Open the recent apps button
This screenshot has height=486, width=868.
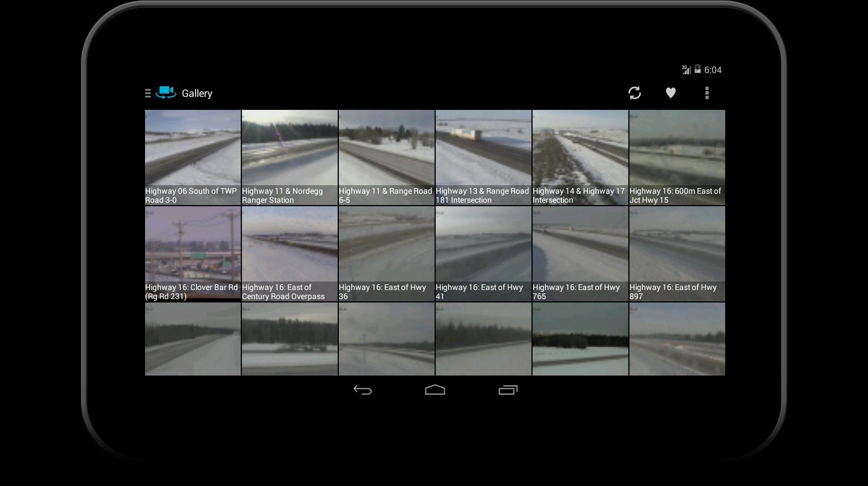pos(508,390)
